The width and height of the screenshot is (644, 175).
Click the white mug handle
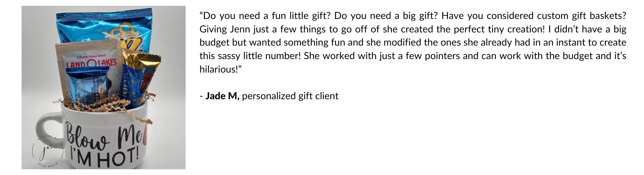pos(45,128)
